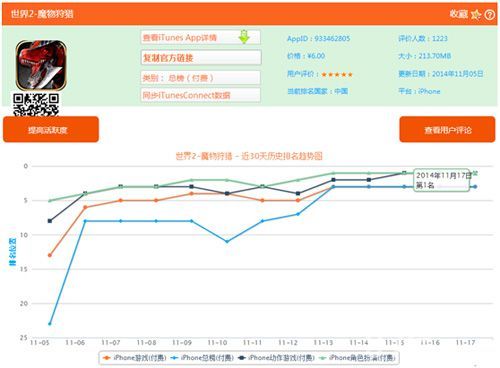Toggle the iPhone动作游戏(付费) legend series

pyautogui.click(x=276, y=358)
